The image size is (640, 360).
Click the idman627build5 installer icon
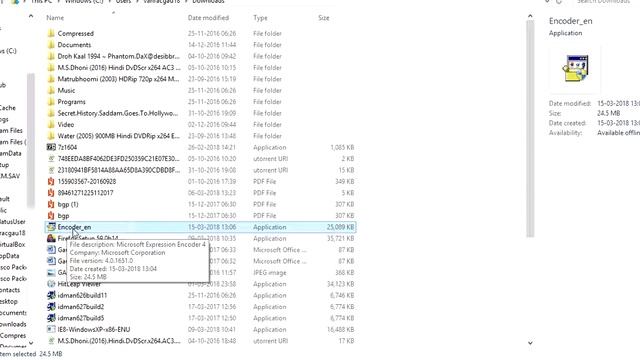pyautogui.click(x=51, y=318)
